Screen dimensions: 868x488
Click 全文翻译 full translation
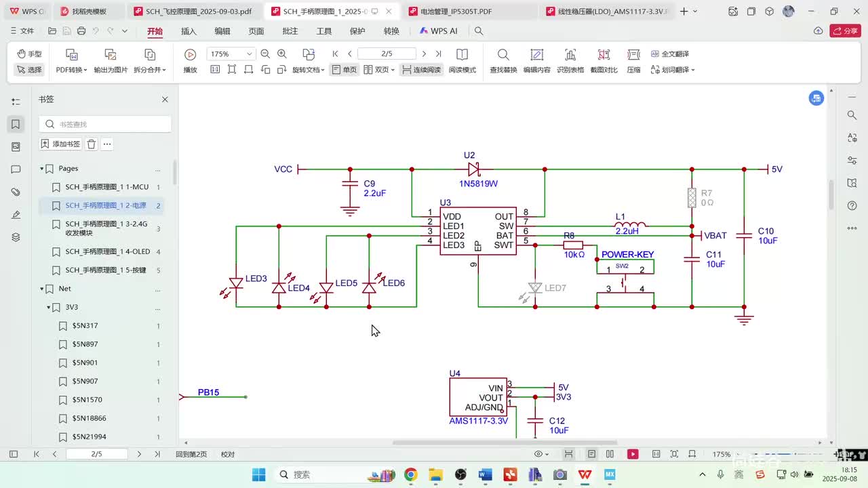(x=670, y=54)
